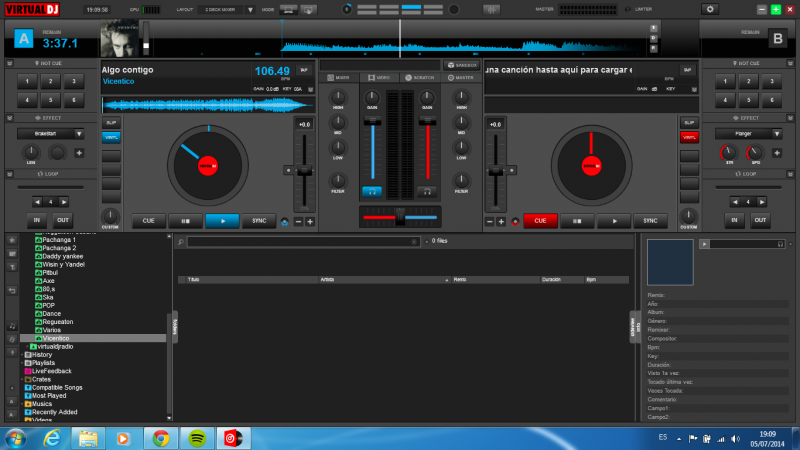Pause/stop deck A
Viewport: 800px width, 450px height.
click(x=185, y=221)
